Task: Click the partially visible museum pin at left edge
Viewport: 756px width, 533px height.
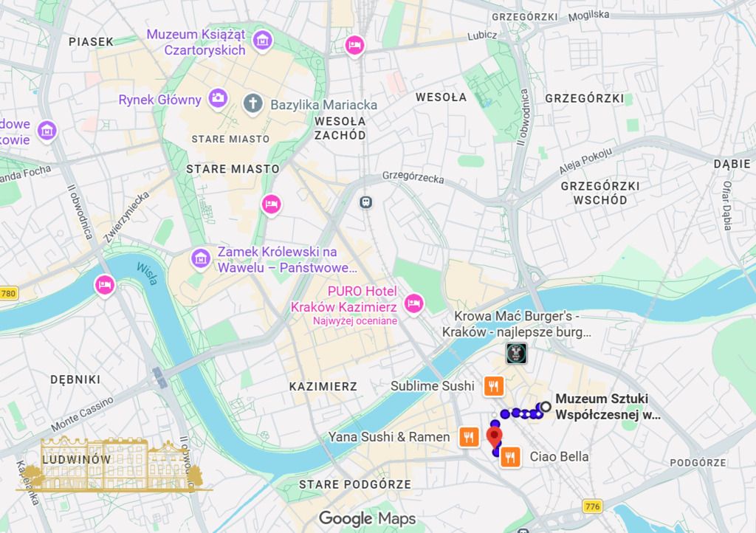Action: pyautogui.click(x=47, y=131)
